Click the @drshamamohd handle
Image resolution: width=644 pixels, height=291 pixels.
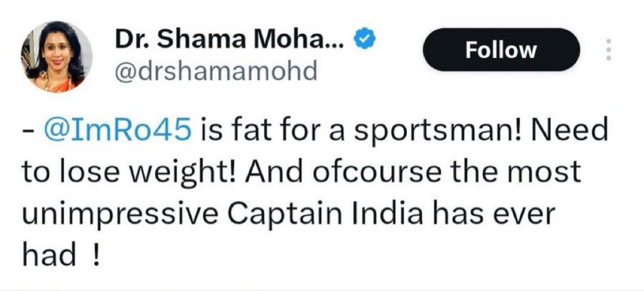tap(216, 71)
